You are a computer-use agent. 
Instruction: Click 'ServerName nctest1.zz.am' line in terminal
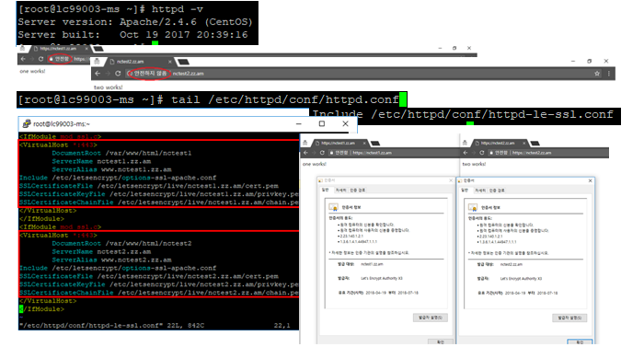[101, 161]
